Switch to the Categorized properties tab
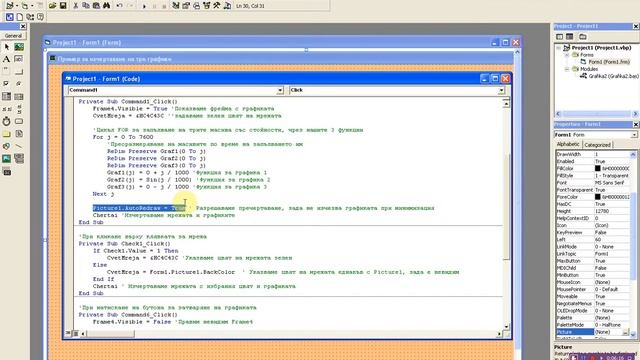640x360 pixels. click(597, 145)
